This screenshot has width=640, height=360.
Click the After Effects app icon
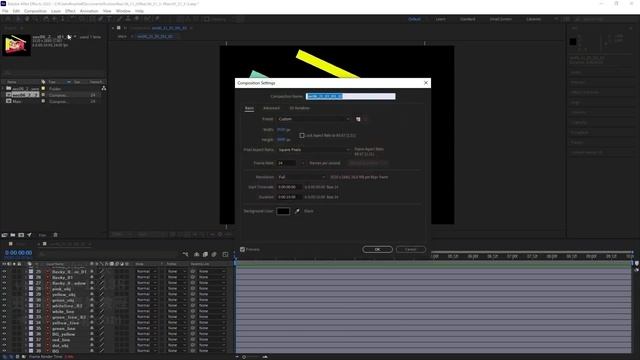[3, 4]
